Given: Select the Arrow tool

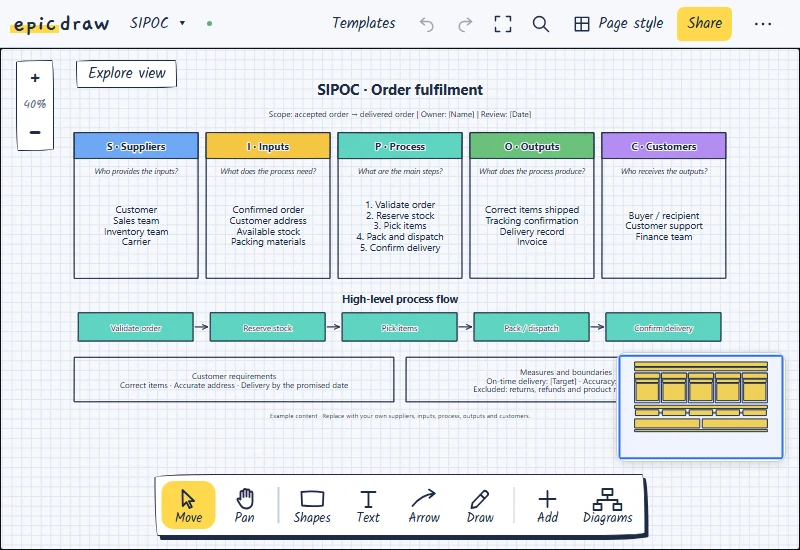Looking at the screenshot, I should point(424,505).
